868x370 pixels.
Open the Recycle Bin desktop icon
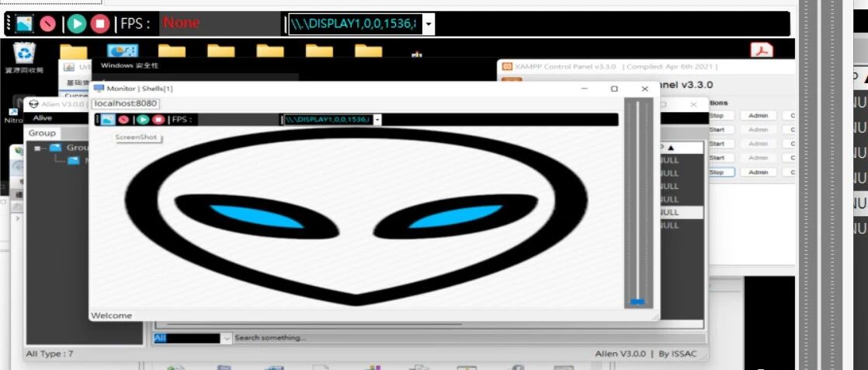[x=25, y=54]
